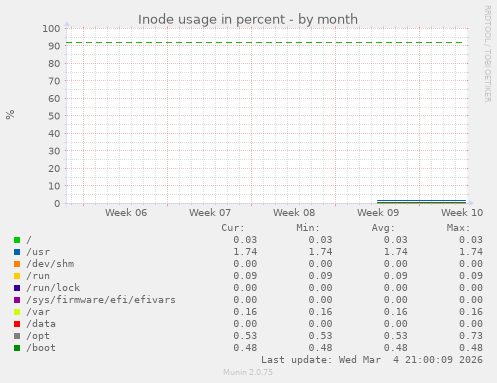Click the Cur value 1.74 for /usr

pyautogui.click(x=245, y=252)
